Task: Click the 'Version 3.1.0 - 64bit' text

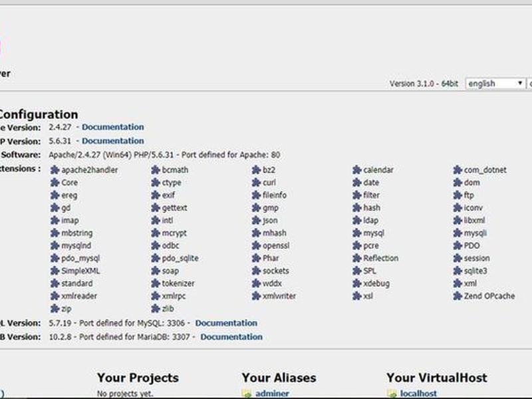Action: [424, 84]
